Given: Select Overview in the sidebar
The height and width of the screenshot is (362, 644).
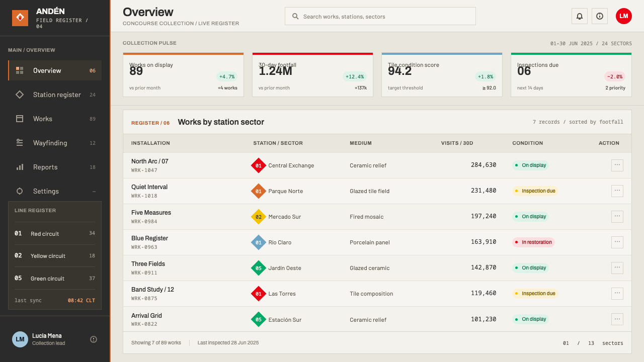Looking at the screenshot, I should coord(55,70).
